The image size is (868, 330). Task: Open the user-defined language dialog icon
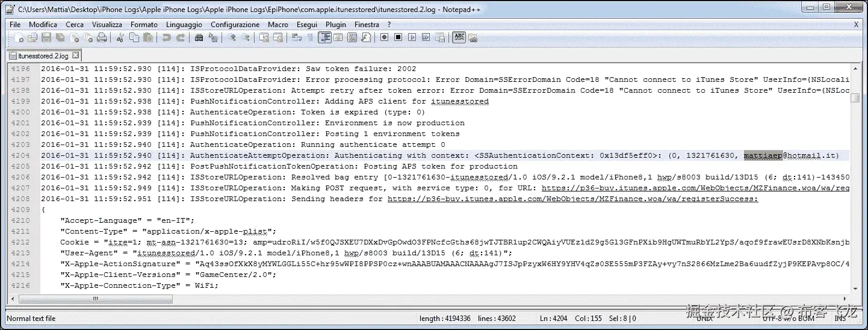(338, 38)
